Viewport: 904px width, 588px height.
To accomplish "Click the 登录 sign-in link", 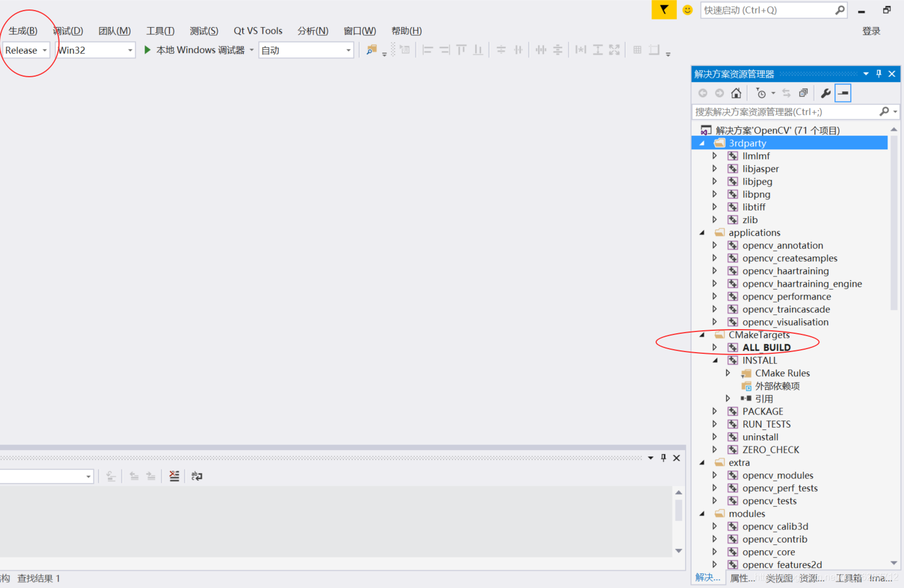I will [871, 31].
